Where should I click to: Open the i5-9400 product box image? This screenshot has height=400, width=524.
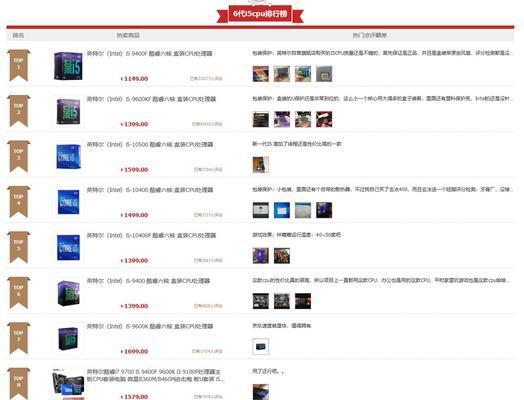(x=69, y=293)
